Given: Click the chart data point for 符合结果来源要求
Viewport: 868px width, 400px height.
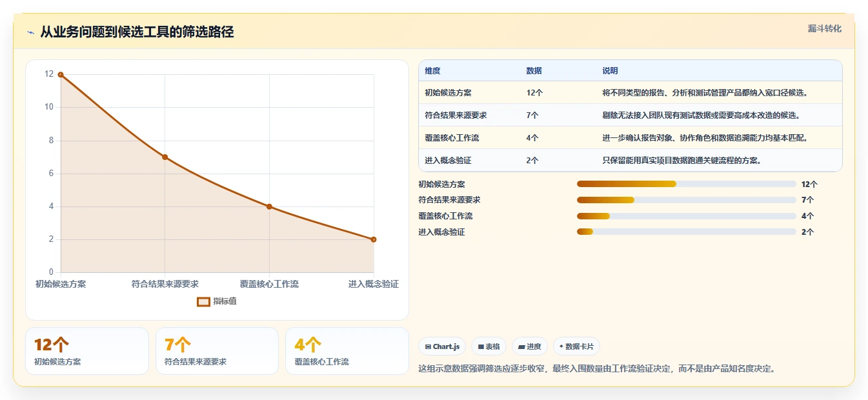Looking at the screenshot, I should (165, 157).
